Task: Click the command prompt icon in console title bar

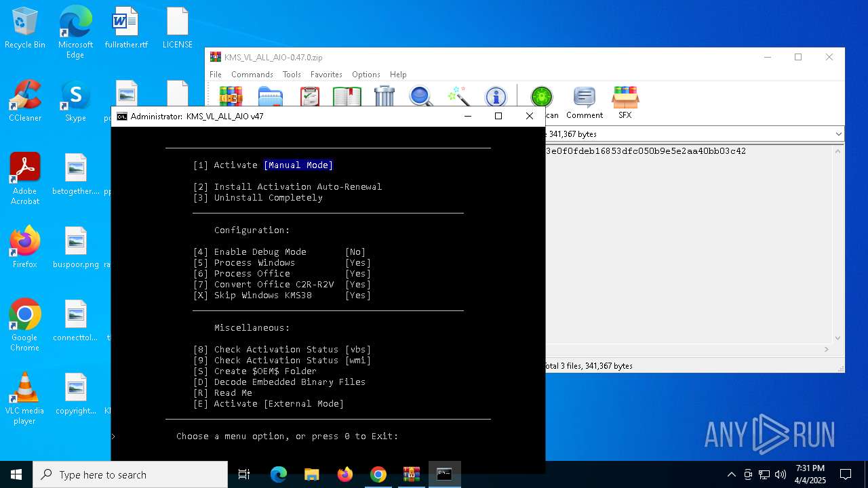Action: 122,116
